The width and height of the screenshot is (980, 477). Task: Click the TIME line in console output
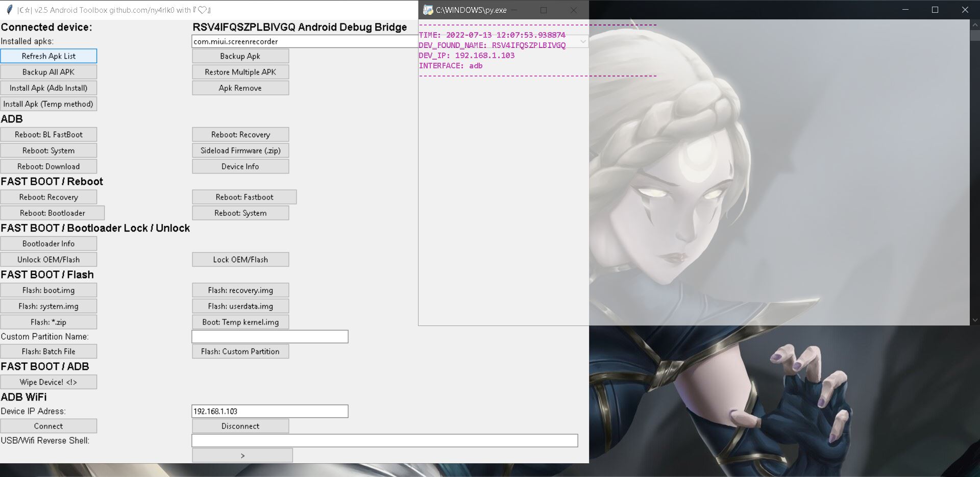(x=492, y=35)
